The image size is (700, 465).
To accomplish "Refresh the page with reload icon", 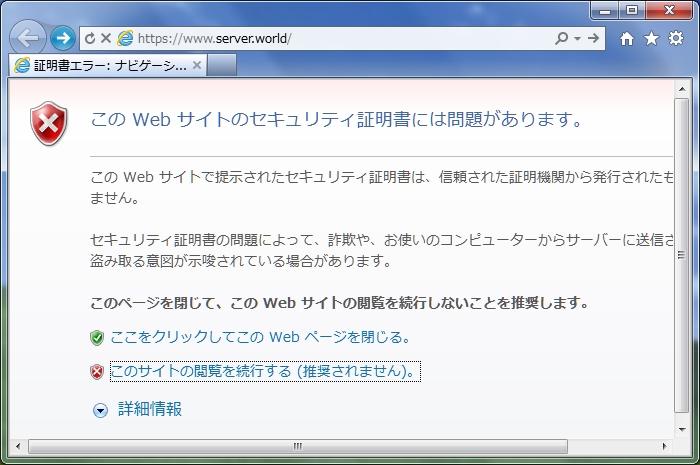I will (x=90, y=38).
